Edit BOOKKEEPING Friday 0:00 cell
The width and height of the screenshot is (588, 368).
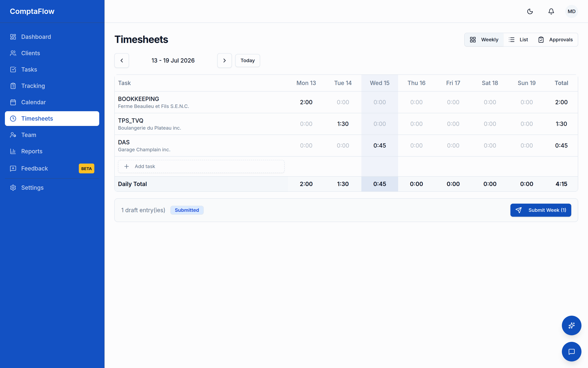coord(453,102)
